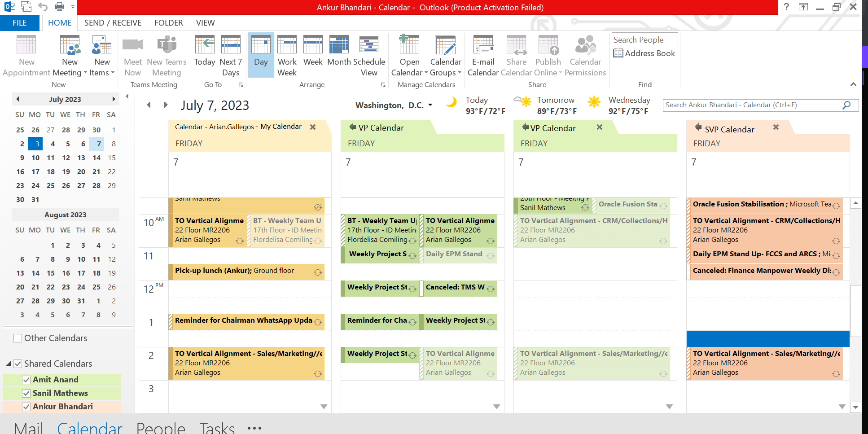
Task: Click the New Meeting icon
Action: click(x=70, y=56)
